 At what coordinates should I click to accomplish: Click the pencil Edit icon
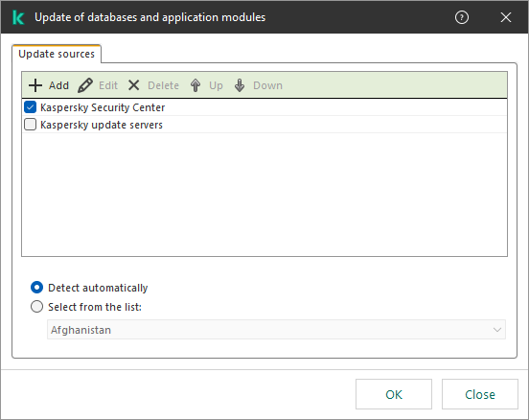click(85, 85)
